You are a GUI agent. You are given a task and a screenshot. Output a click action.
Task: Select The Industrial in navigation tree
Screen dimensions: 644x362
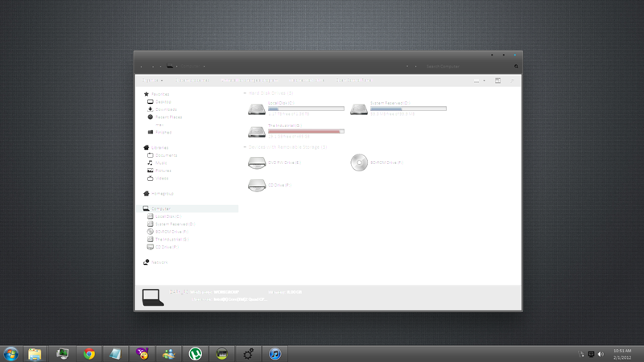[x=172, y=239]
